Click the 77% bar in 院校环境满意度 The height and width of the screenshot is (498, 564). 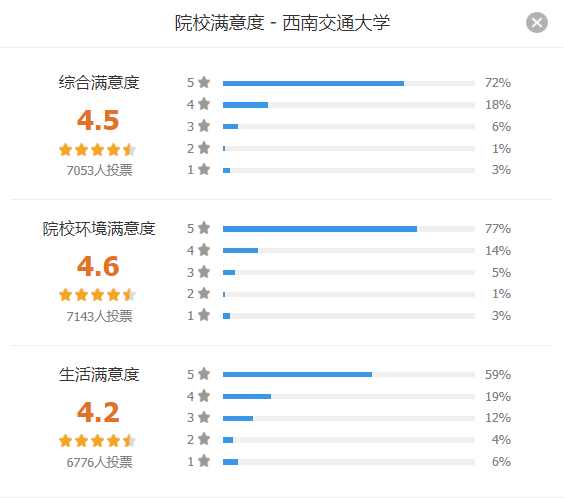[x=349, y=229]
